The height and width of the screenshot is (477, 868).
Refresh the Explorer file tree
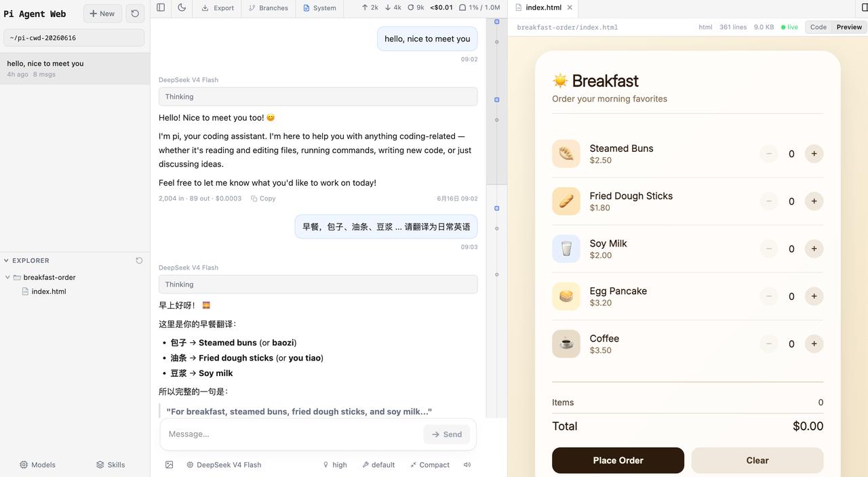(x=139, y=260)
